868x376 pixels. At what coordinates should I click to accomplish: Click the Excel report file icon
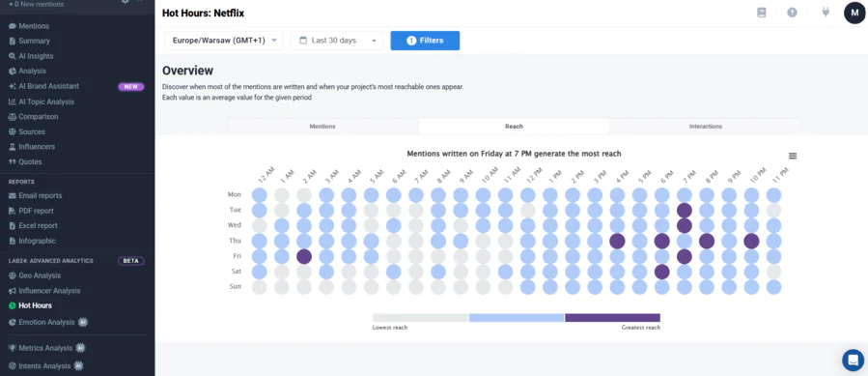coord(13,226)
